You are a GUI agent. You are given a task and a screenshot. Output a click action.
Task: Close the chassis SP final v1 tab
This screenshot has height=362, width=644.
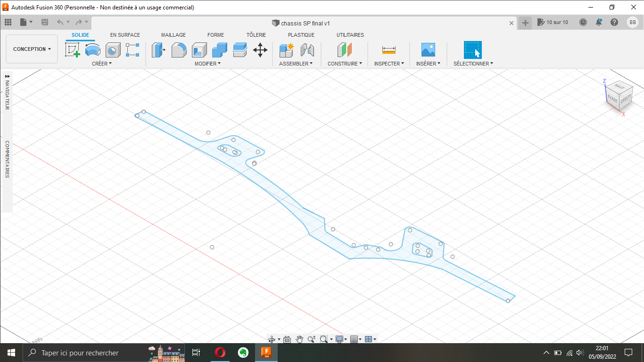point(512,23)
